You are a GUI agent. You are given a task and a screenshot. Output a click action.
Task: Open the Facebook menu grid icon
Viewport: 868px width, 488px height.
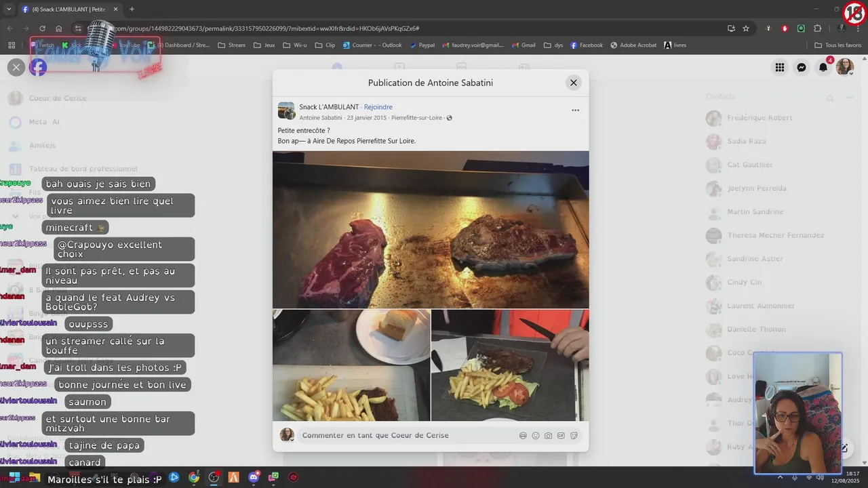780,67
